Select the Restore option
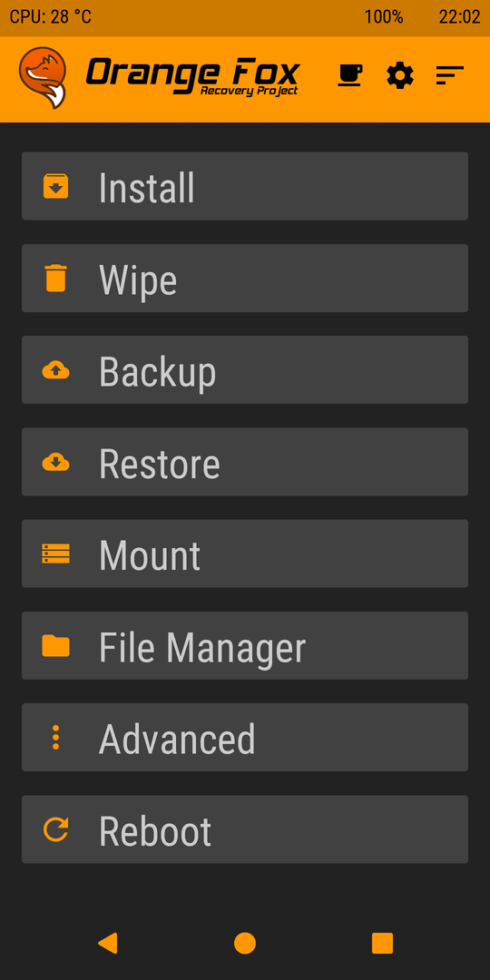 (x=245, y=462)
